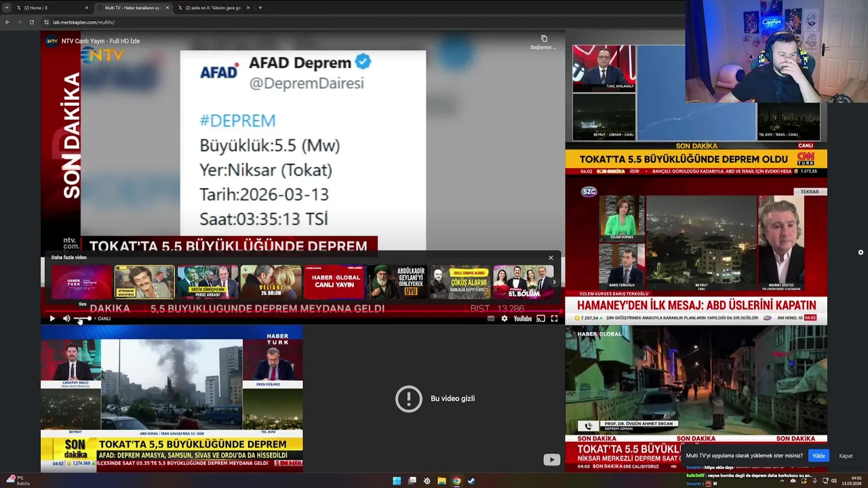This screenshot has height=488, width=868.
Task: Enter fullscreen on NTV player
Action: tap(554, 319)
